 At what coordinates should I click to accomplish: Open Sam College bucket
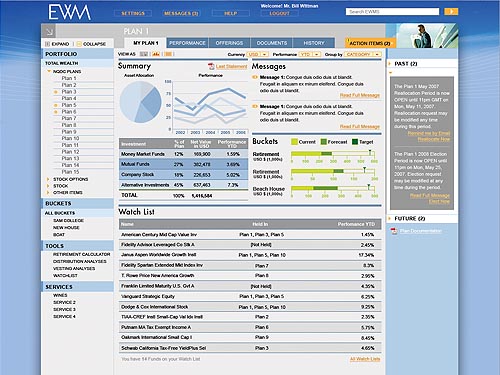68,220
